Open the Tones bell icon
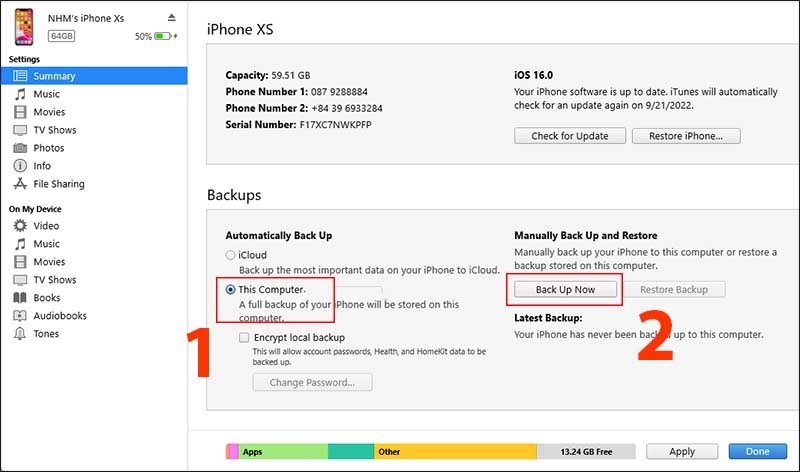Image resolution: width=800 pixels, height=472 pixels. pos(20,334)
